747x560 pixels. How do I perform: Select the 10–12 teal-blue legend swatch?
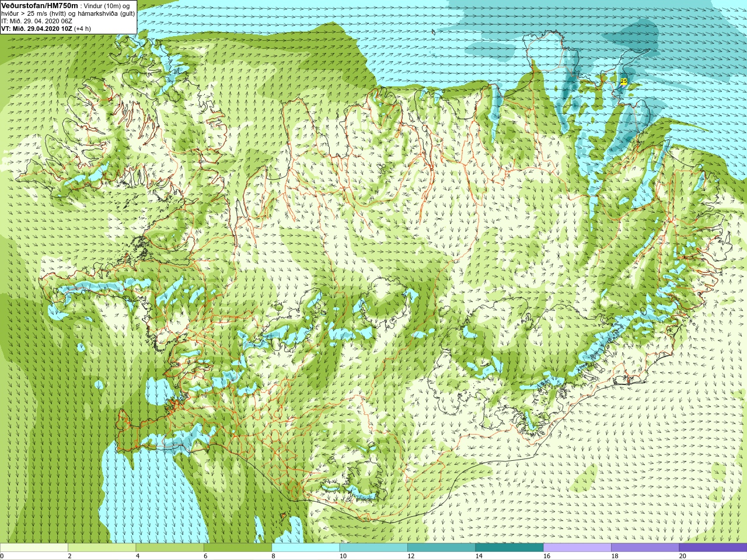[373, 548]
